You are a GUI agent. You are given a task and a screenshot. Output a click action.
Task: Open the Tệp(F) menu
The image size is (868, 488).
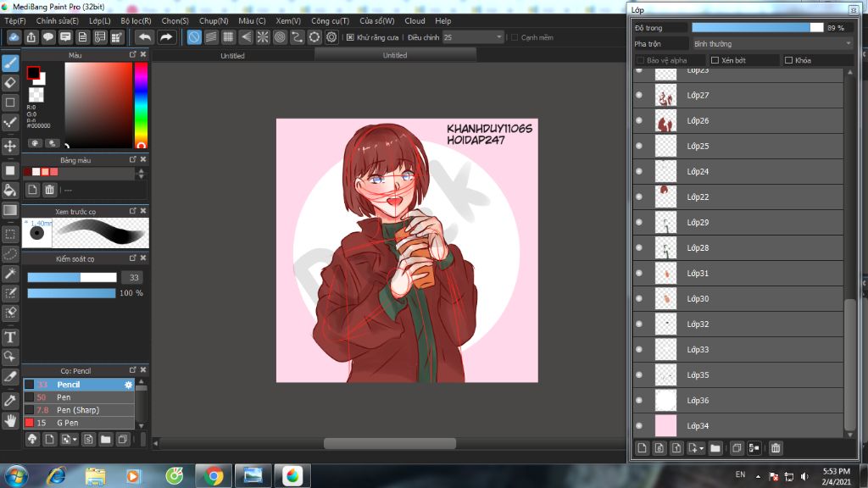15,20
